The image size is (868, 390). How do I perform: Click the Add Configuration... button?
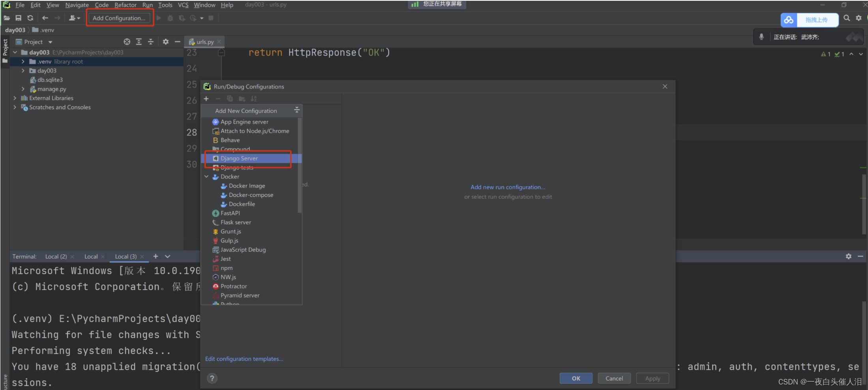tap(119, 18)
